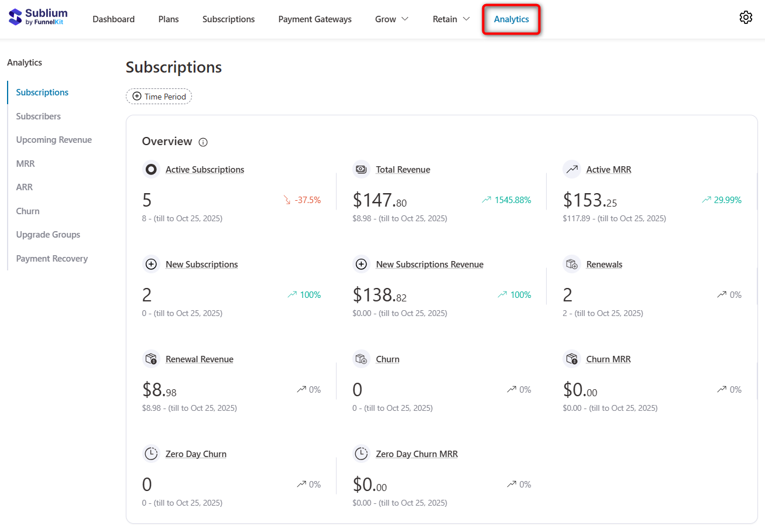Click the New Subscriptions Revenue icon

coord(361,264)
